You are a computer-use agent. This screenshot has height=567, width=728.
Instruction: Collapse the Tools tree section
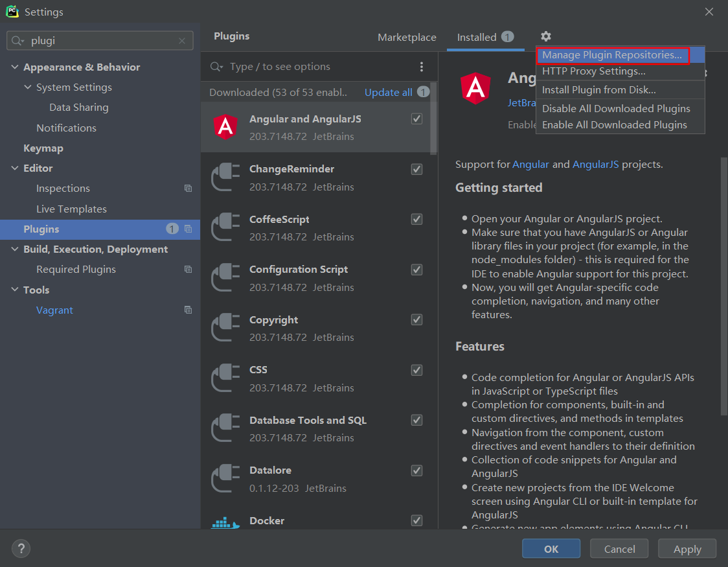(x=15, y=289)
